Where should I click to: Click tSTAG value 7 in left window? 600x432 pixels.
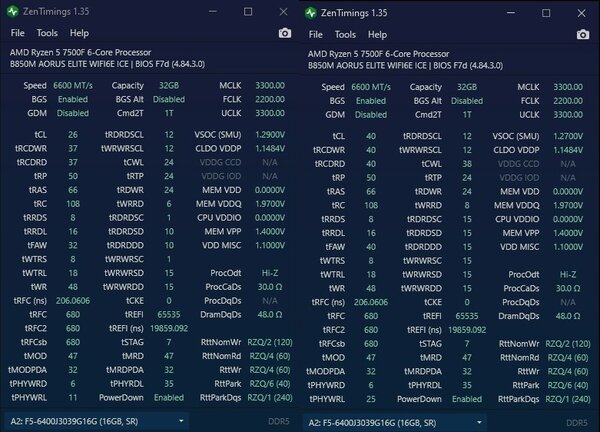(169, 342)
